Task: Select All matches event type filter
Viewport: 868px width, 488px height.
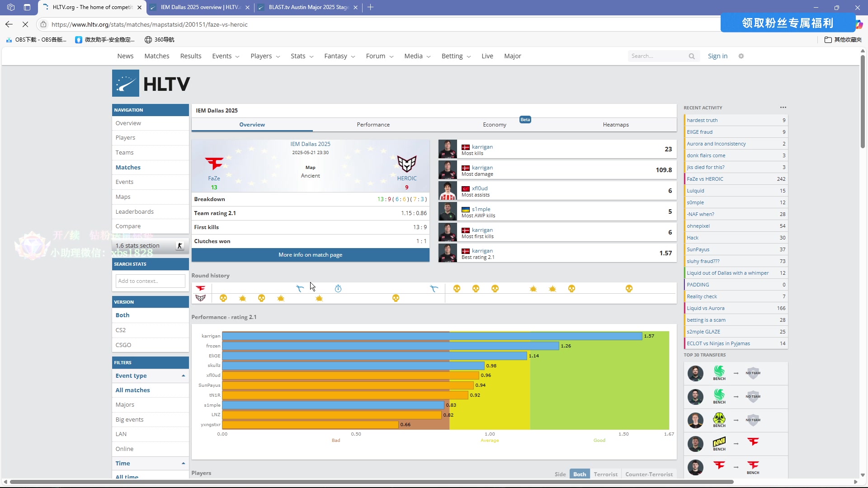Action: (151, 390)
